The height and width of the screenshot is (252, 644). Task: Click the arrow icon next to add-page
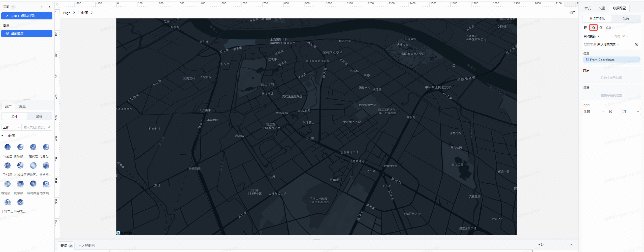tap(49, 7)
